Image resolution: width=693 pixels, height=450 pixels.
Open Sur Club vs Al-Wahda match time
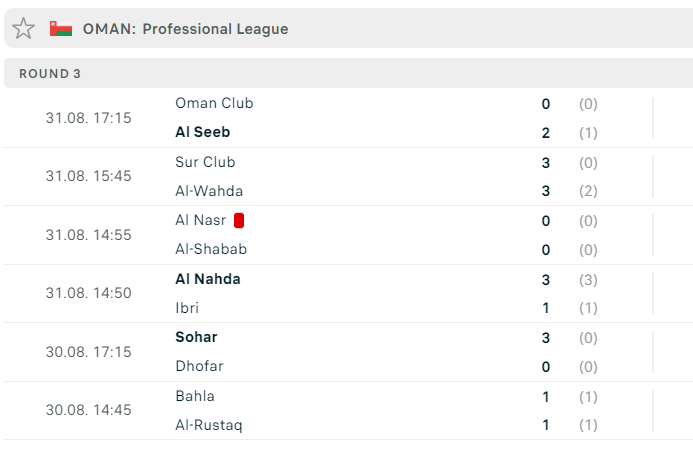coord(89,176)
